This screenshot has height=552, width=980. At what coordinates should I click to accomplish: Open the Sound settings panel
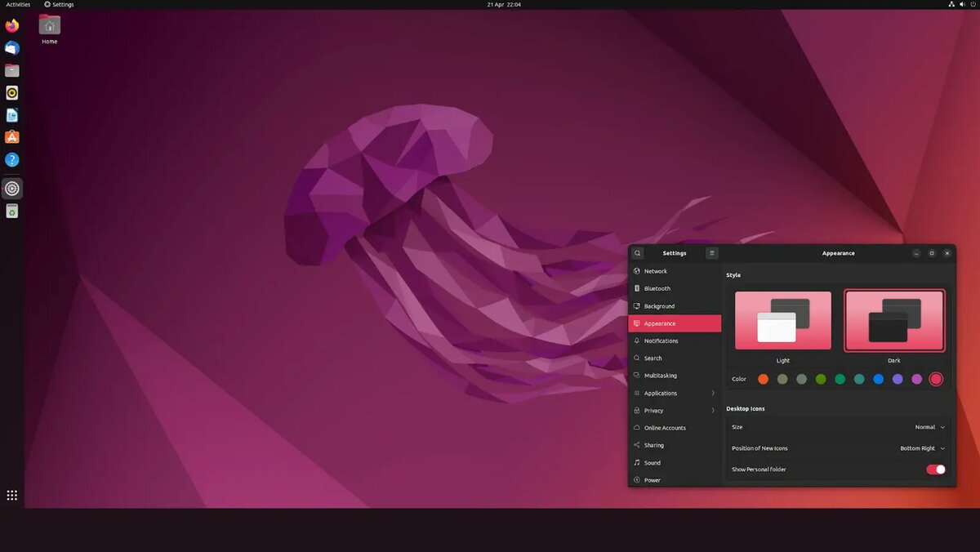(x=652, y=462)
